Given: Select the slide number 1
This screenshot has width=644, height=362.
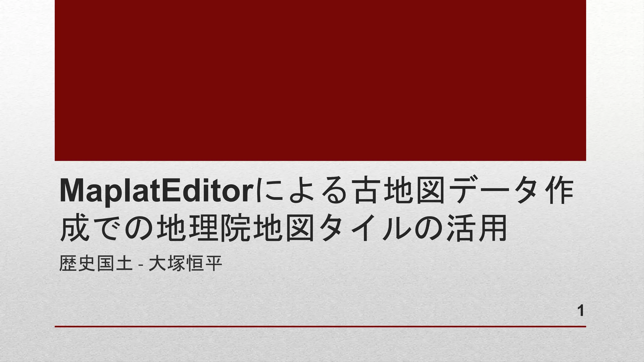Looking at the screenshot, I should [581, 311].
